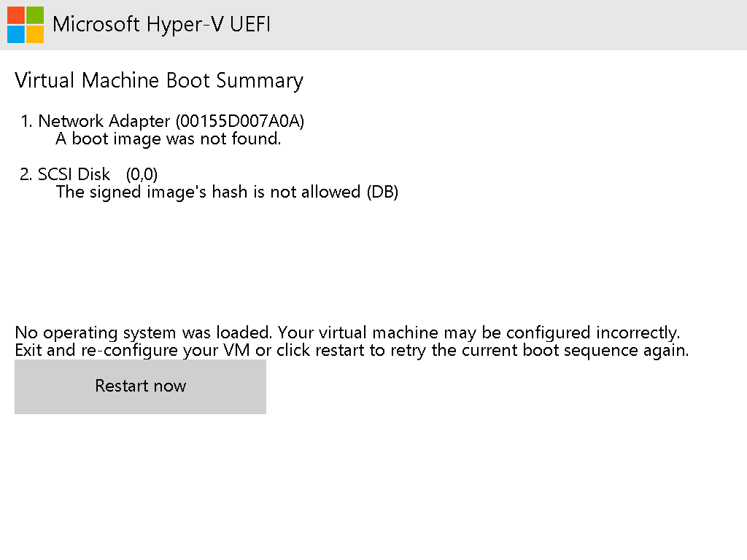The height and width of the screenshot is (560, 747).
Task: Click the MAC address 00155D007A0A text
Action: (241, 121)
